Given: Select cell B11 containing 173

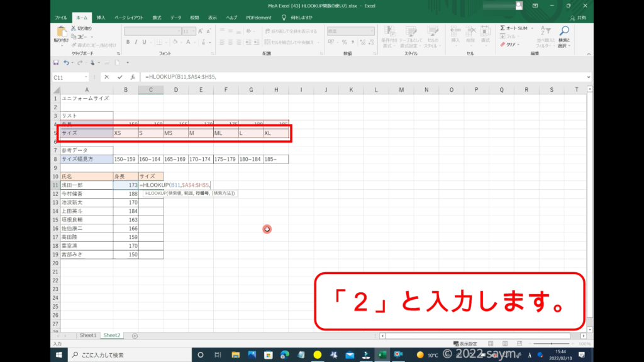Looking at the screenshot, I should pyautogui.click(x=125, y=185).
